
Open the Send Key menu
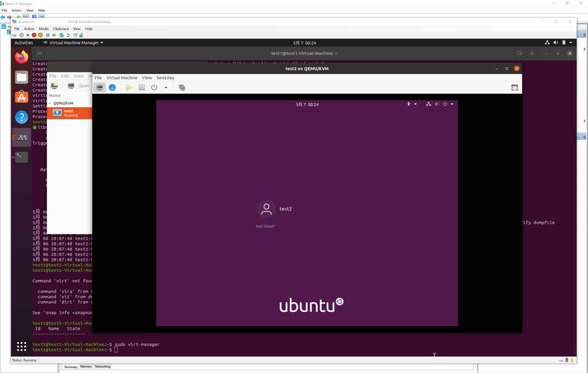coord(165,78)
